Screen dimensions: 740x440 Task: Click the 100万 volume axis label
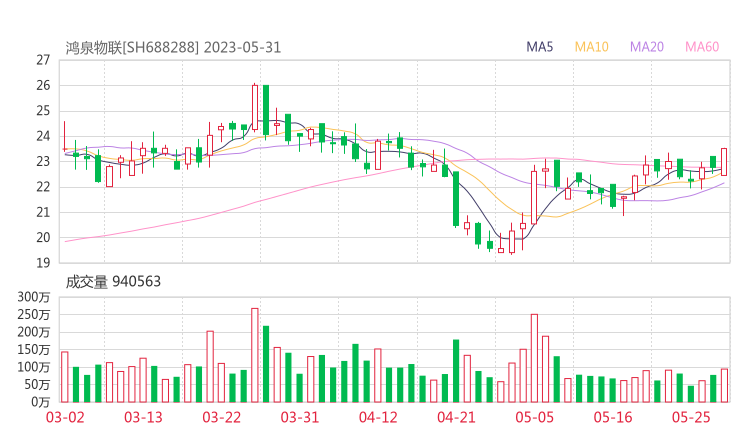(x=34, y=367)
